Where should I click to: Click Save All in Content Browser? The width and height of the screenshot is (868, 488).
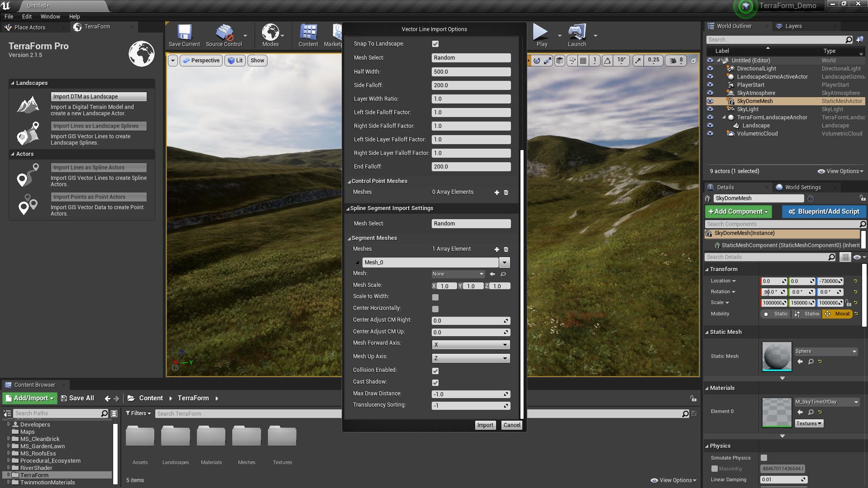click(77, 399)
